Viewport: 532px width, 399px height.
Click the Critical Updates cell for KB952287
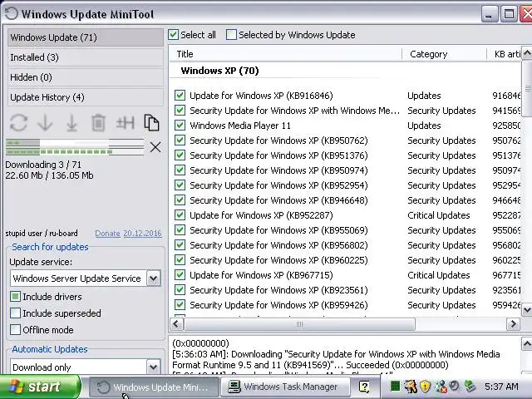coord(438,215)
